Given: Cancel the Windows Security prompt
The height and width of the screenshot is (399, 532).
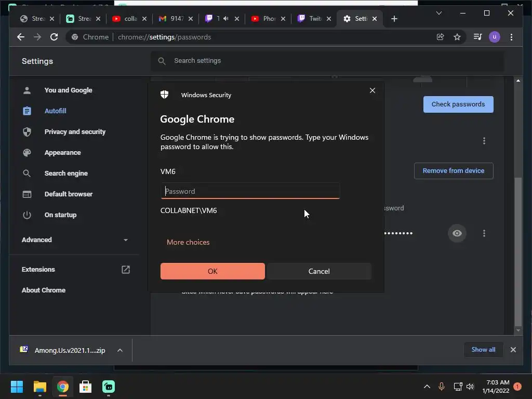Looking at the screenshot, I should 319,271.
